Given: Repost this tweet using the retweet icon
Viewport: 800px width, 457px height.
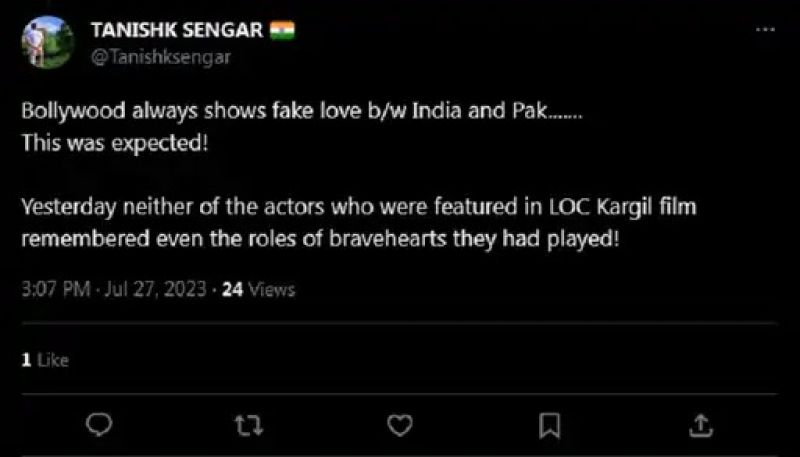Looking at the screenshot, I should (x=248, y=426).
